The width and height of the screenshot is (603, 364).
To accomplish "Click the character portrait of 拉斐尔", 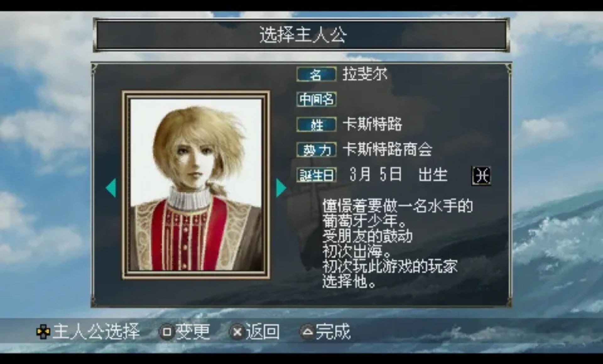I will point(196,185).
